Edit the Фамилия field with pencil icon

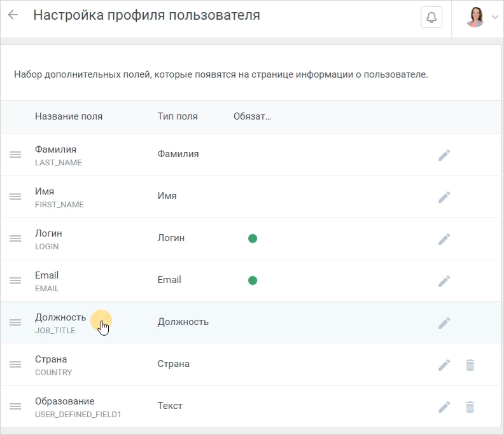coord(444,155)
